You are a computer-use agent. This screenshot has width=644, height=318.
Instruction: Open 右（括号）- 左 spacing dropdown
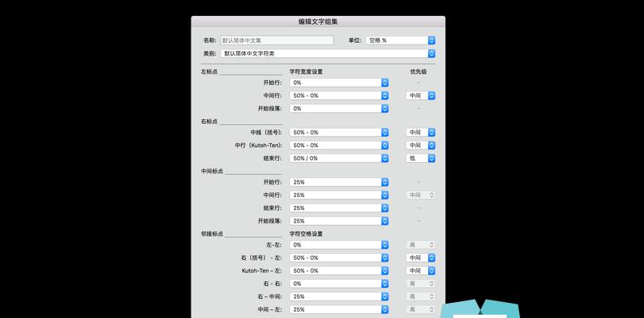339,258
